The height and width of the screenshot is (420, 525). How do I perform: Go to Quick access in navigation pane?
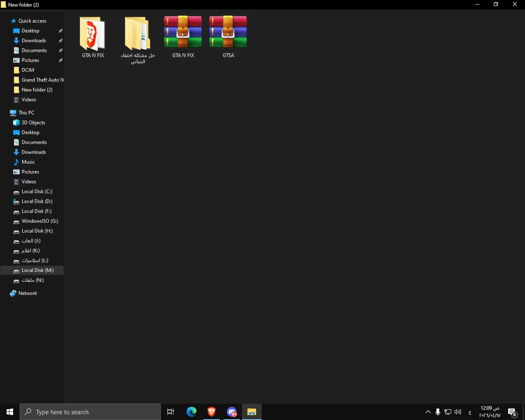point(32,21)
